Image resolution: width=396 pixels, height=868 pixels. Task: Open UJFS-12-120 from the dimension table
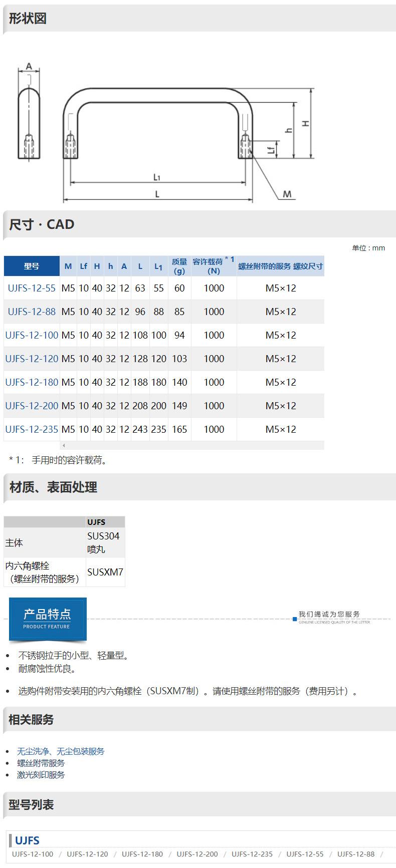pos(32,359)
